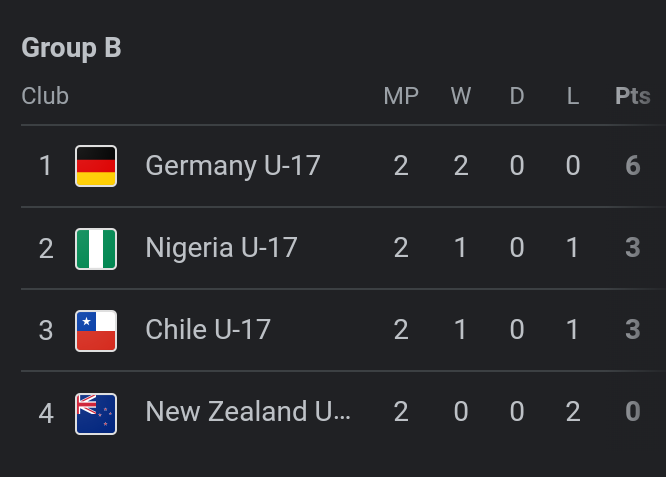Select the truncated New Zealand team name

[x=248, y=412]
